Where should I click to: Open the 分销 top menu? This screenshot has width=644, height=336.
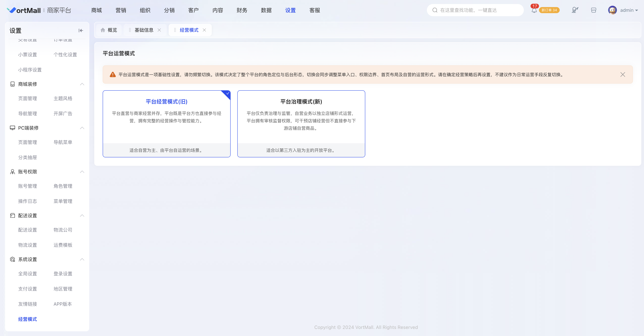coord(169,10)
